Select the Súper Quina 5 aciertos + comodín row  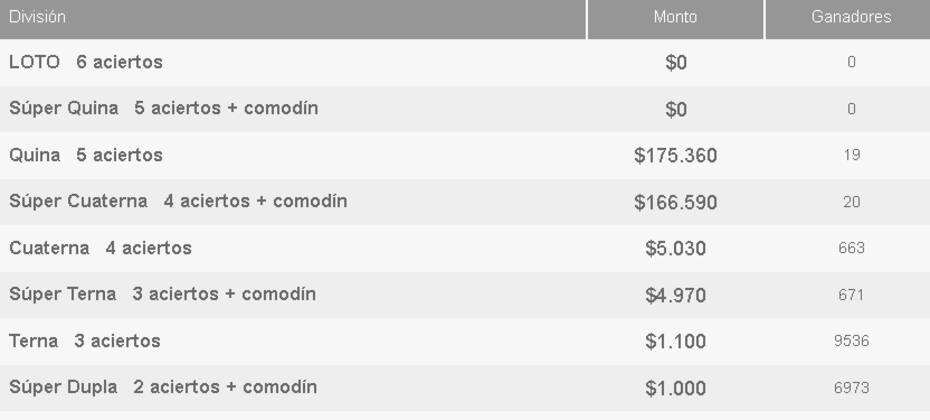(x=465, y=109)
